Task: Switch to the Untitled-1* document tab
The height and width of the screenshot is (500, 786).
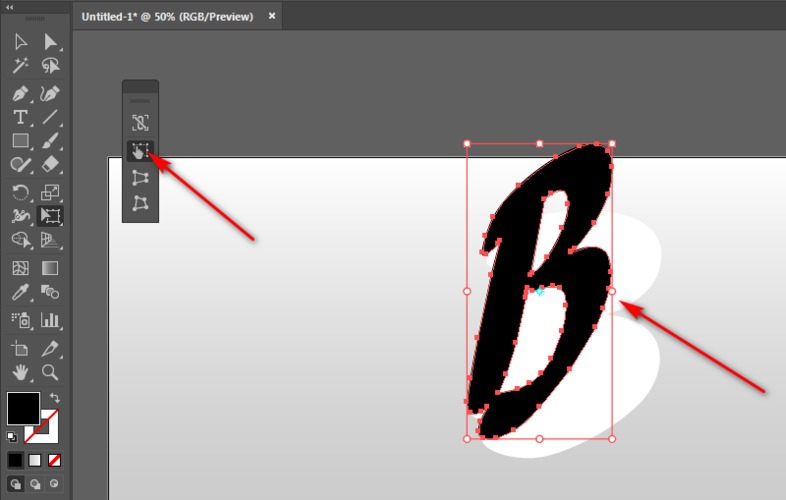Action: [167, 17]
